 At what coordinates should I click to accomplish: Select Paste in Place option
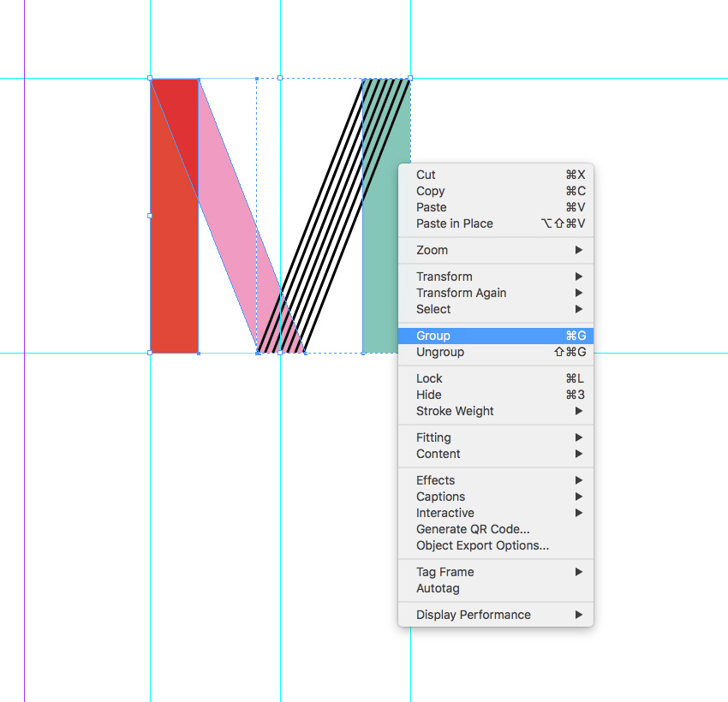(x=454, y=223)
